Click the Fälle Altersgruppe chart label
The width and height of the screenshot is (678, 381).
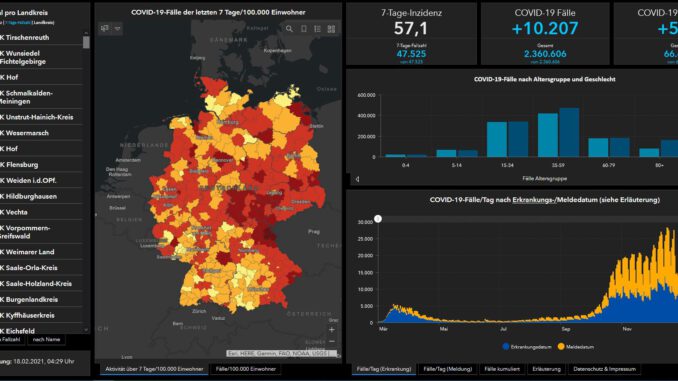click(544, 178)
